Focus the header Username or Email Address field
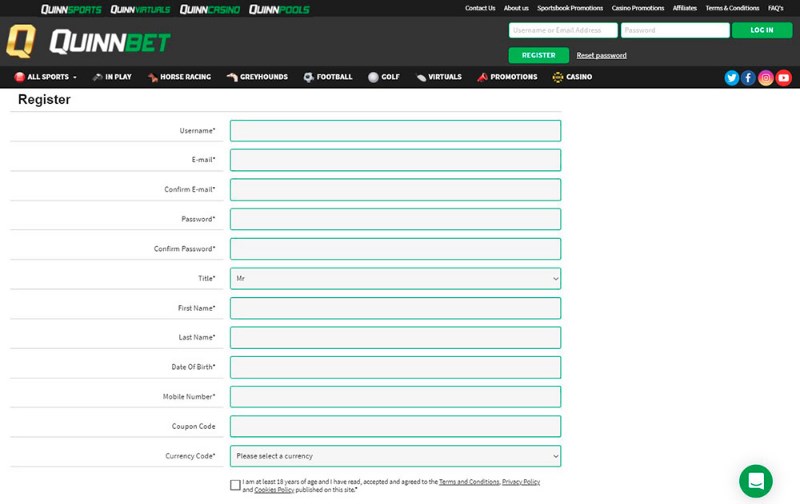800x504 pixels. coord(563,30)
